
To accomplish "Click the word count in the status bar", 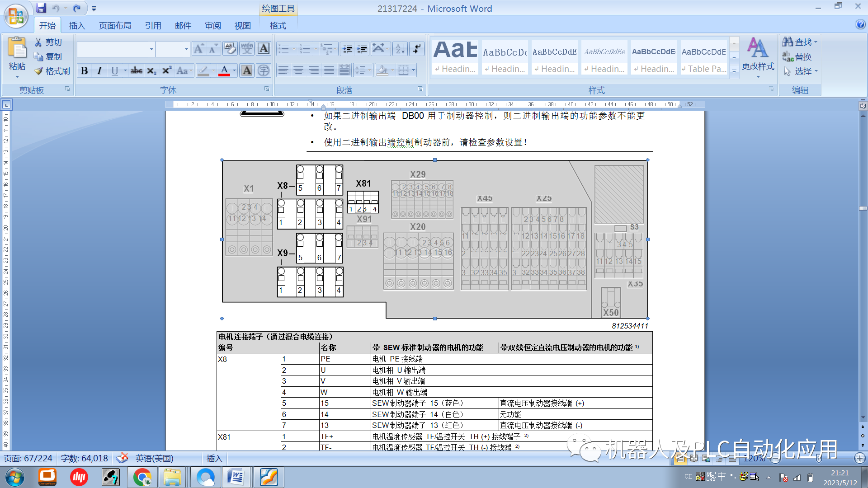I will click(84, 458).
